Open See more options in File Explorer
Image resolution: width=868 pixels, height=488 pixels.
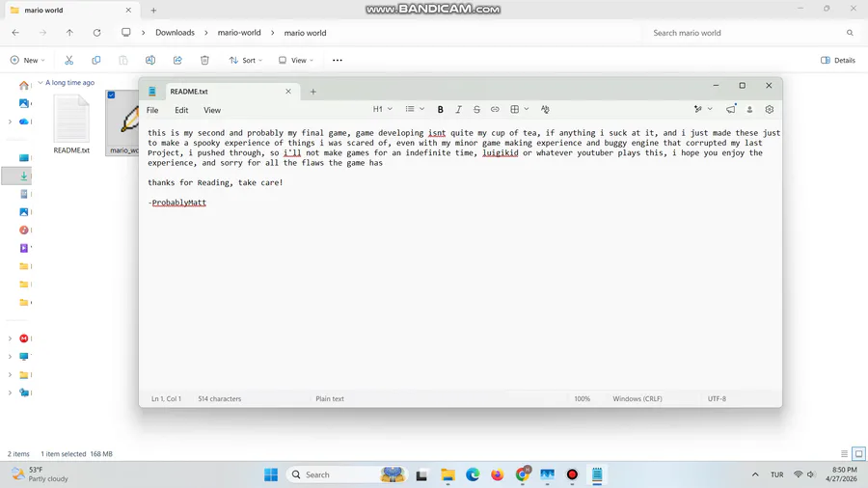click(x=338, y=61)
